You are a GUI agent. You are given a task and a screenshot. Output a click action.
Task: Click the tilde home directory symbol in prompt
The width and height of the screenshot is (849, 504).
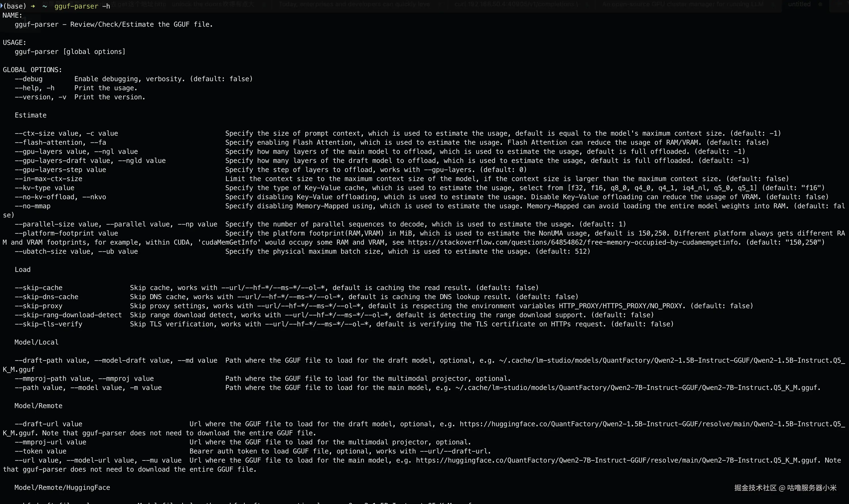(x=45, y=6)
